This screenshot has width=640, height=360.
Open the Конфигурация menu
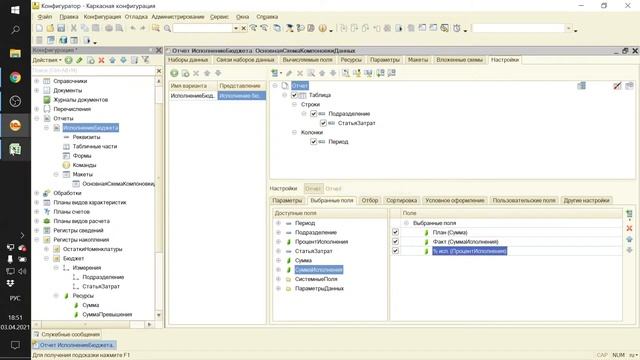click(102, 17)
